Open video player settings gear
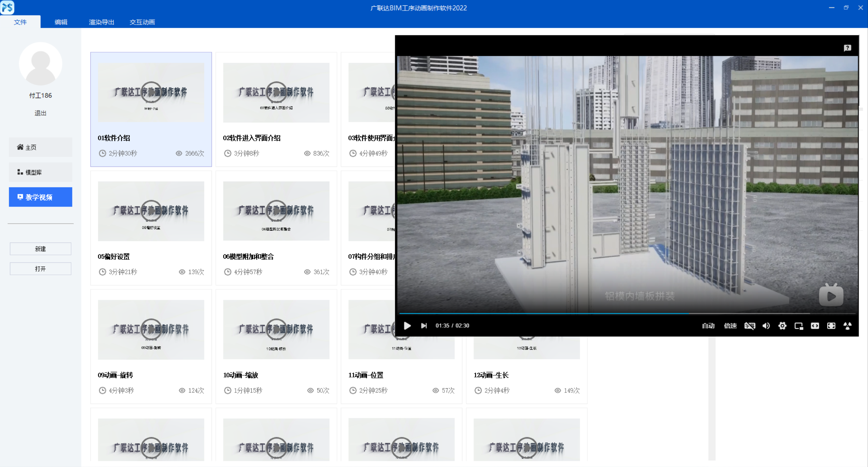 (x=782, y=326)
